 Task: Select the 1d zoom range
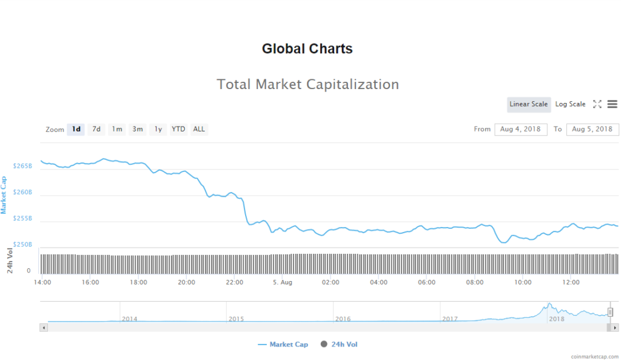coord(76,129)
